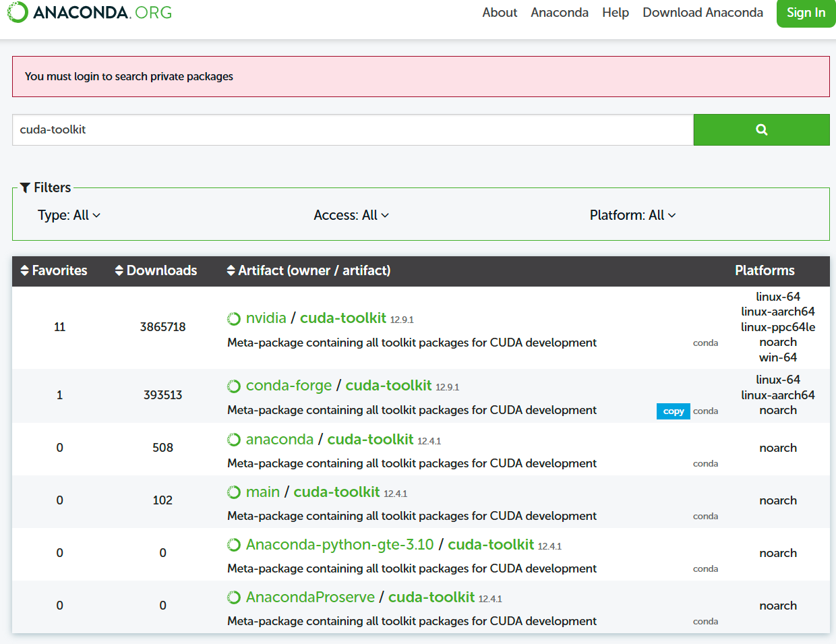Sort results by Favorites column header
Viewport: 836px width, 644px height.
(54, 270)
